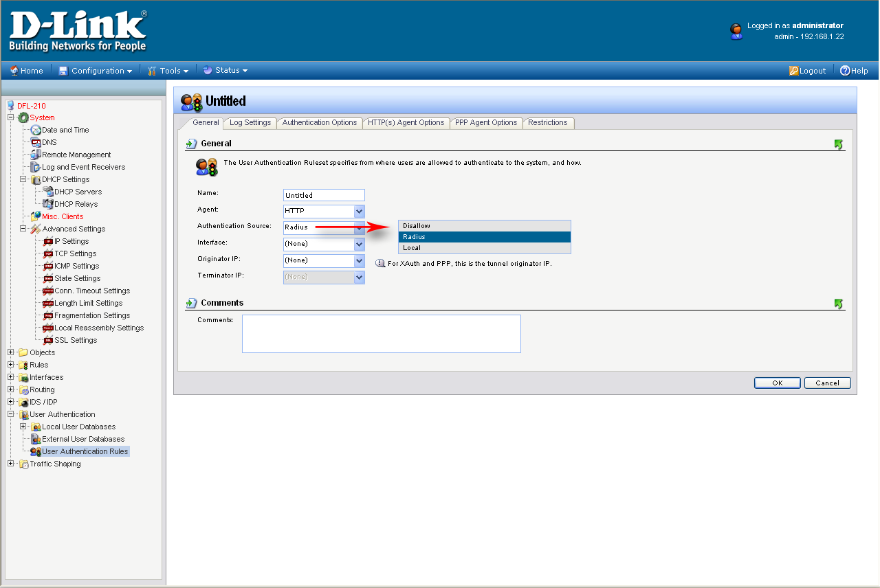Open the Status menu
This screenshot has height=588, width=880.
coord(225,70)
